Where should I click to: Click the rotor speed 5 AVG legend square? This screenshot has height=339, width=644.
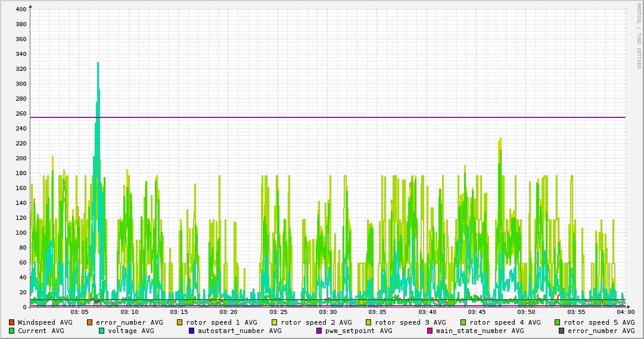558,322
